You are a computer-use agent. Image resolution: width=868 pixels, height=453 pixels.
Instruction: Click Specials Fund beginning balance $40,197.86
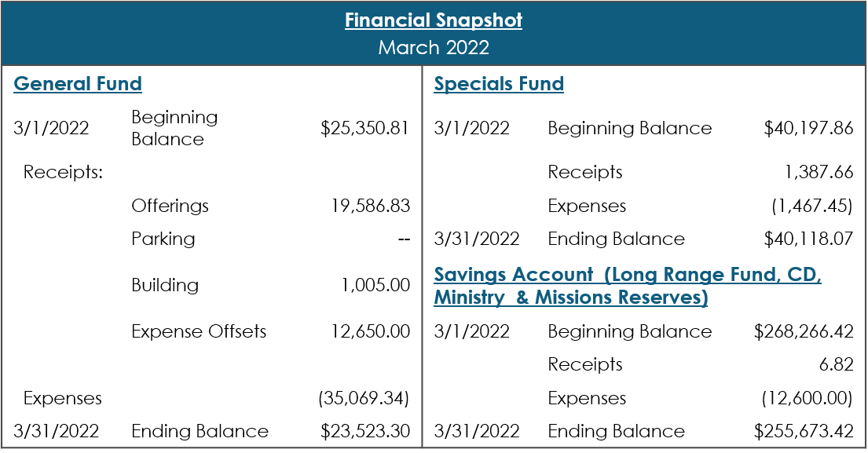tap(808, 128)
